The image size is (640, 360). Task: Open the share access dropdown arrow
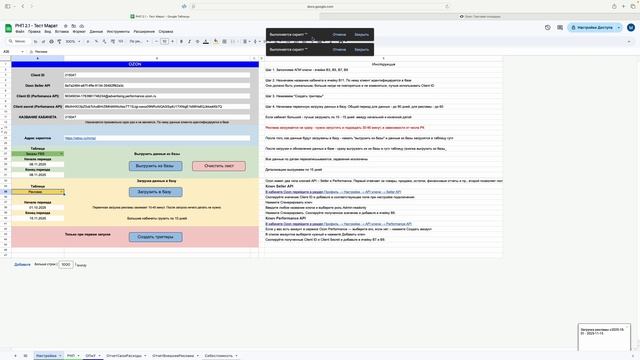619,27
